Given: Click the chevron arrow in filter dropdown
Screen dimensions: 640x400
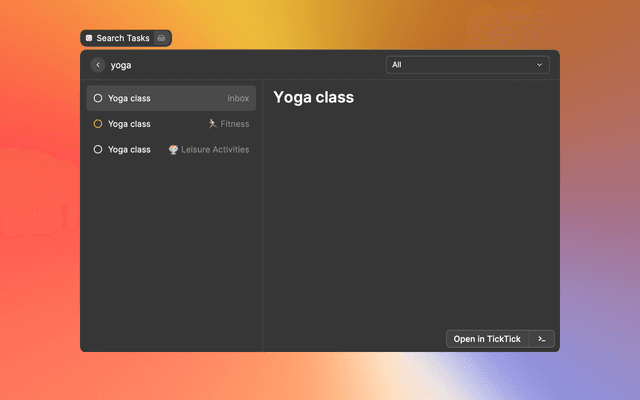Looking at the screenshot, I should click(540, 65).
